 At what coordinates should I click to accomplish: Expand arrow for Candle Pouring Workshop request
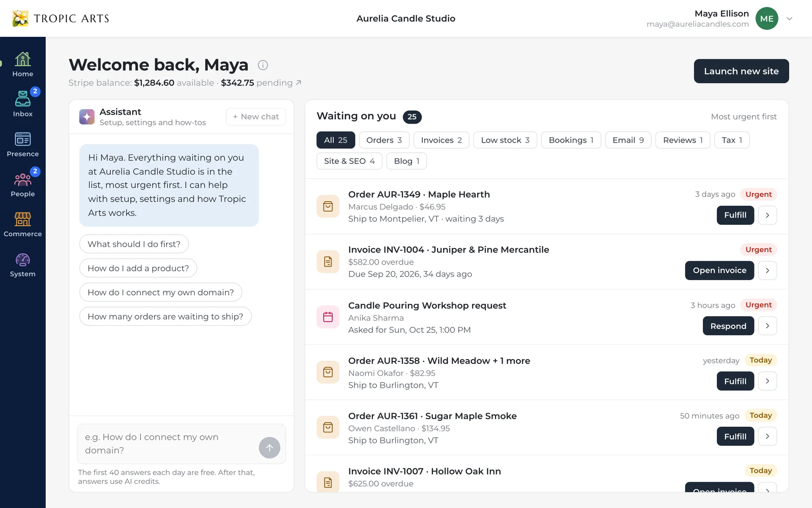point(767,326)
